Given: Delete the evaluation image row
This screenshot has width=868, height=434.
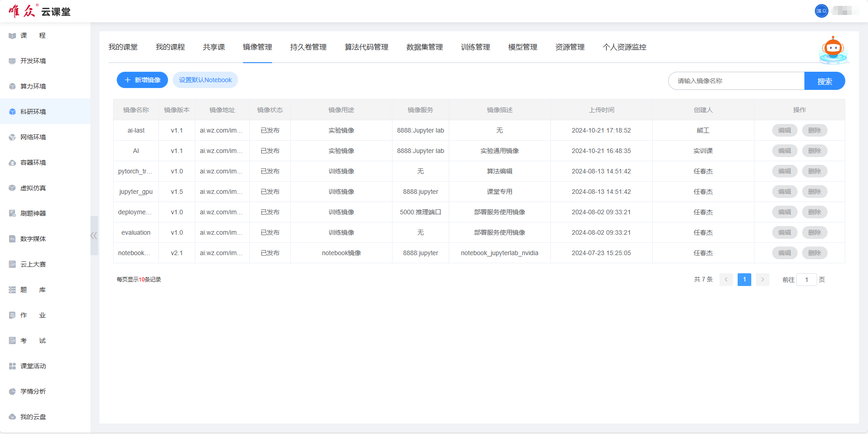Looking at the screenshot, I should click(814, 232).
